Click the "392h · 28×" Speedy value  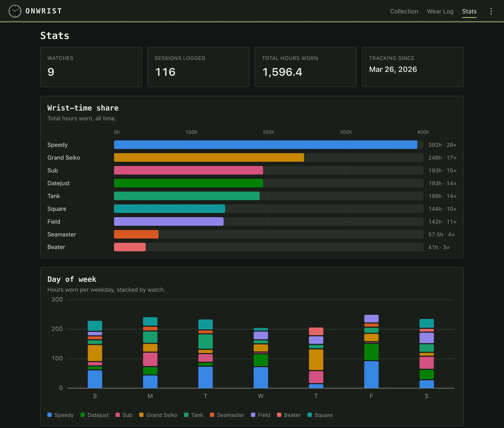tap(442, 145)
